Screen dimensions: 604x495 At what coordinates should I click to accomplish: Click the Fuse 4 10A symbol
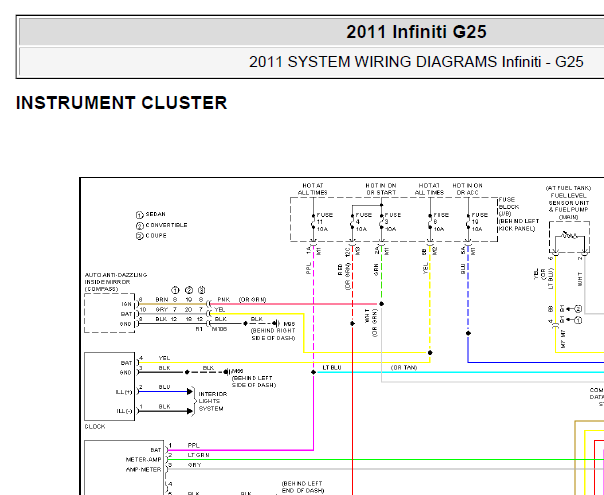click(352, 222)
